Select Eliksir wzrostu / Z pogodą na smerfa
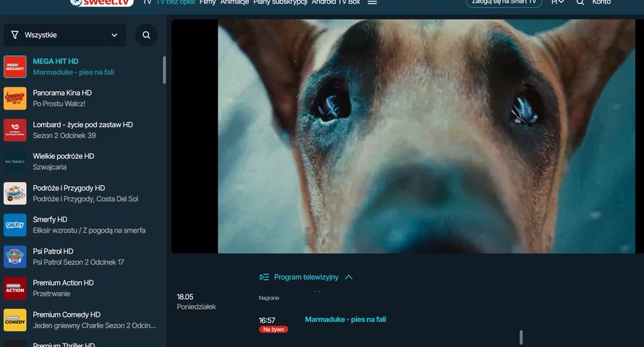The width and height of the screenshot is (644, 347). [x=89, y=231]
